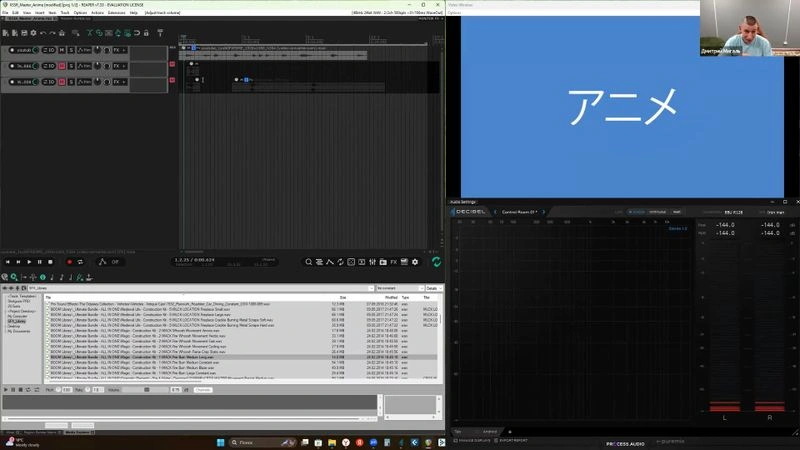Open the Control Room preset selector in Decibel
Screen dimensions: 800x450
pos(519,212)
